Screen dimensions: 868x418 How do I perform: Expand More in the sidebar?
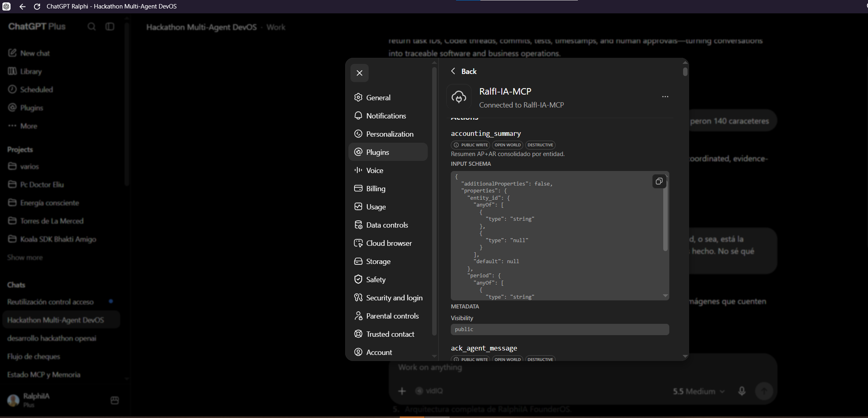[x=61, y=126]
